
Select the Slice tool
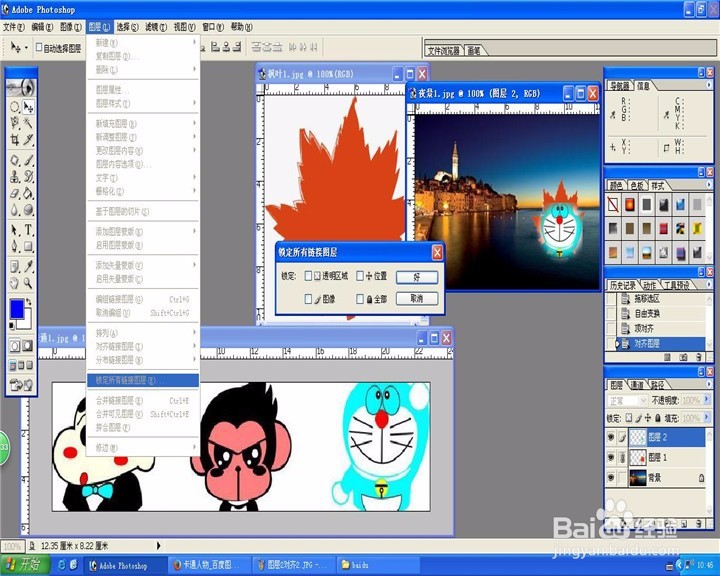coord(28,139)
